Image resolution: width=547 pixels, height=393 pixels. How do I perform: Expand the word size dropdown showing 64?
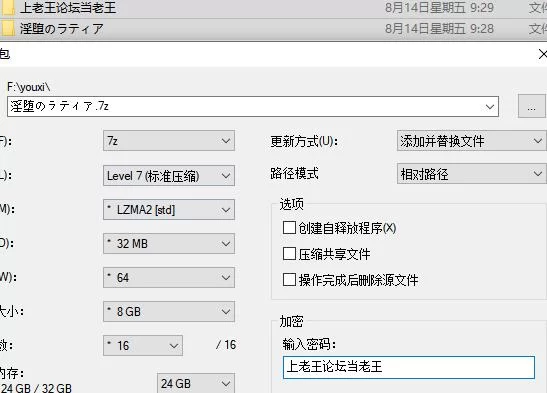169,278
